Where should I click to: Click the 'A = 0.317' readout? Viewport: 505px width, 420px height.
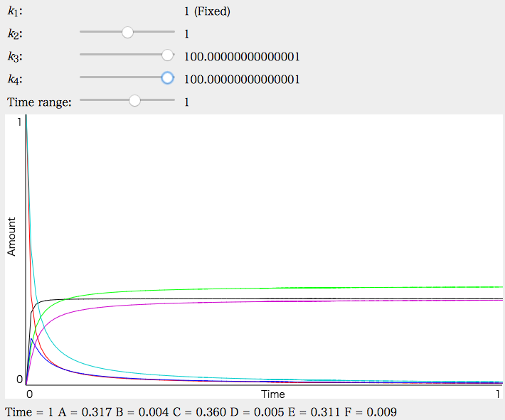(x=85, y=412)
